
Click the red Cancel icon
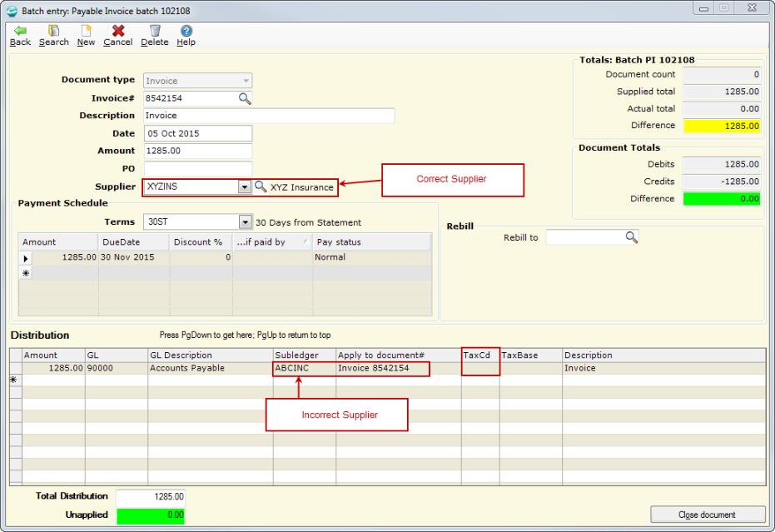[x=118, y=31]
